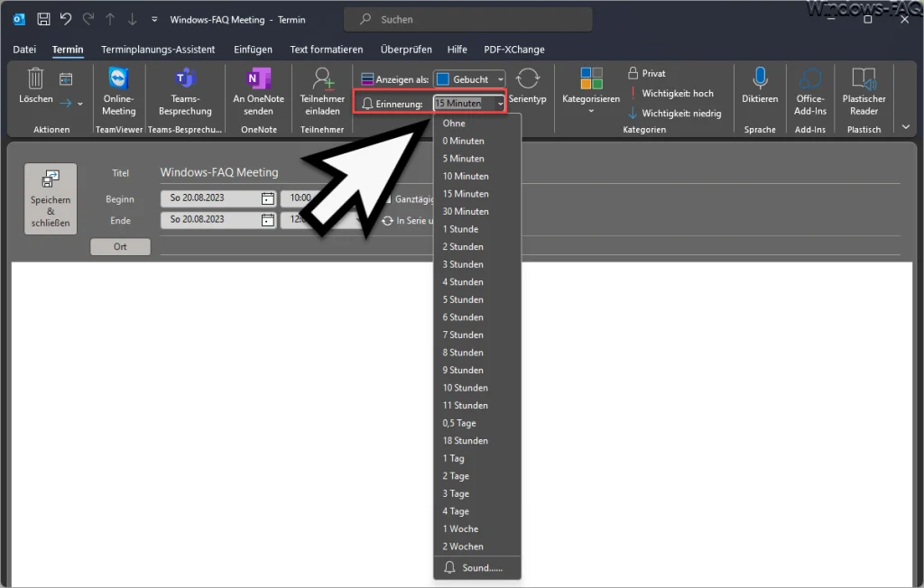Select 0 Minuten reminder
The image size is (924, 588).
pos(477,141)
